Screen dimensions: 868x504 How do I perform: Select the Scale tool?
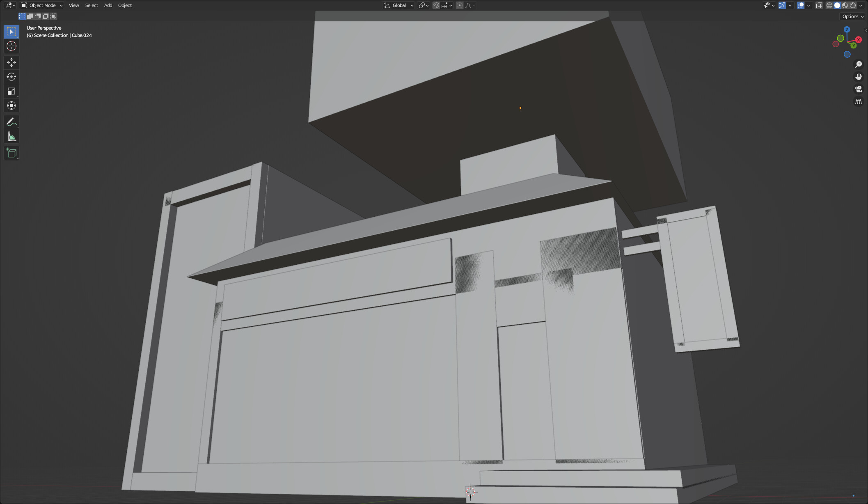[x=11, y=91]
